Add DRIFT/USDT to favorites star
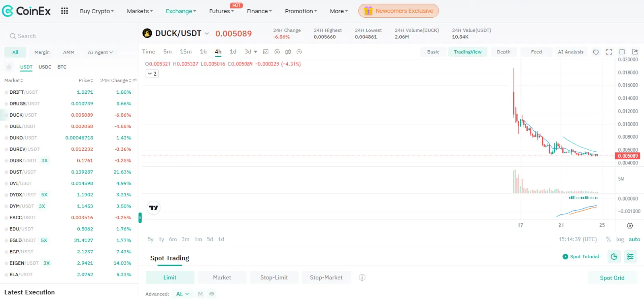644x300 pixels. coord(6,92)
